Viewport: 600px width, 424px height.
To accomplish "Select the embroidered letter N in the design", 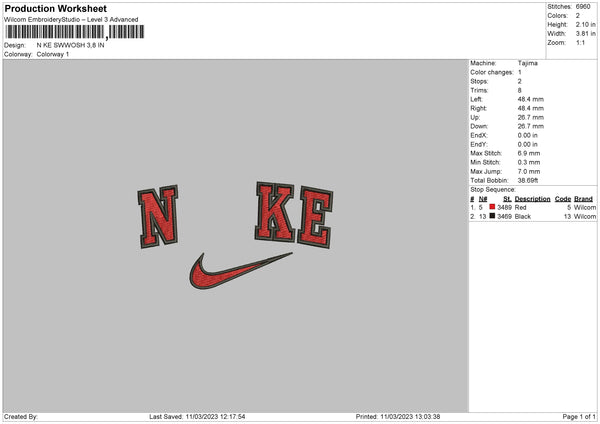I will [158, 217].
